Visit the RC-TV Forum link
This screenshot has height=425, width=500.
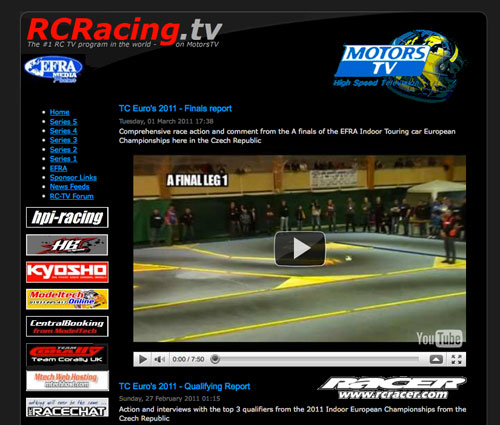(72, 196)
